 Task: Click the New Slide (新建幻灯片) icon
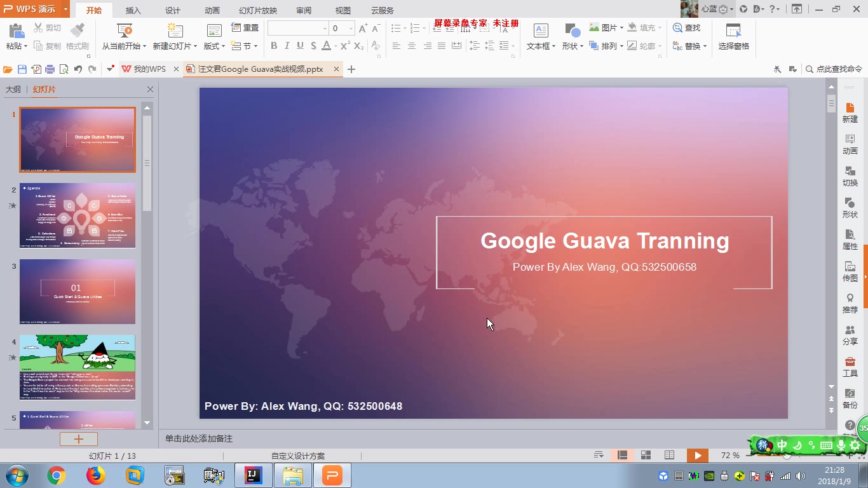click(x=175, y=30)
